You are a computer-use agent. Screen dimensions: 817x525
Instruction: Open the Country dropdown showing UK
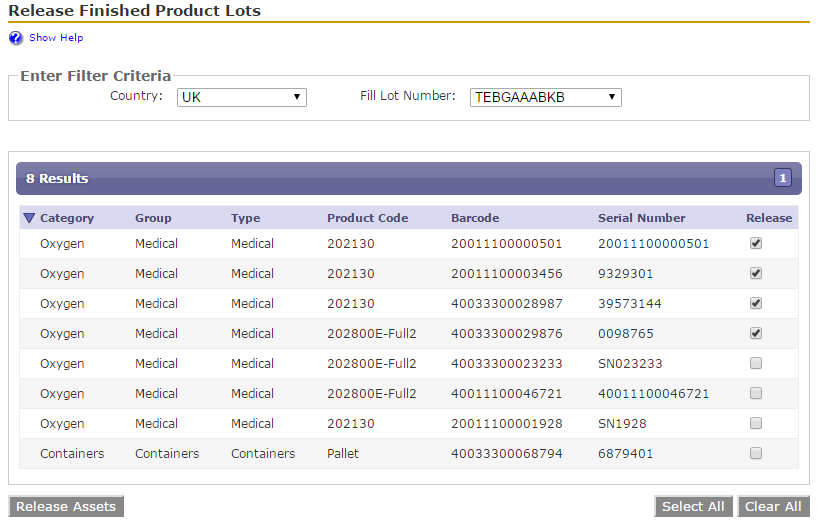click(x=242, y=97)
